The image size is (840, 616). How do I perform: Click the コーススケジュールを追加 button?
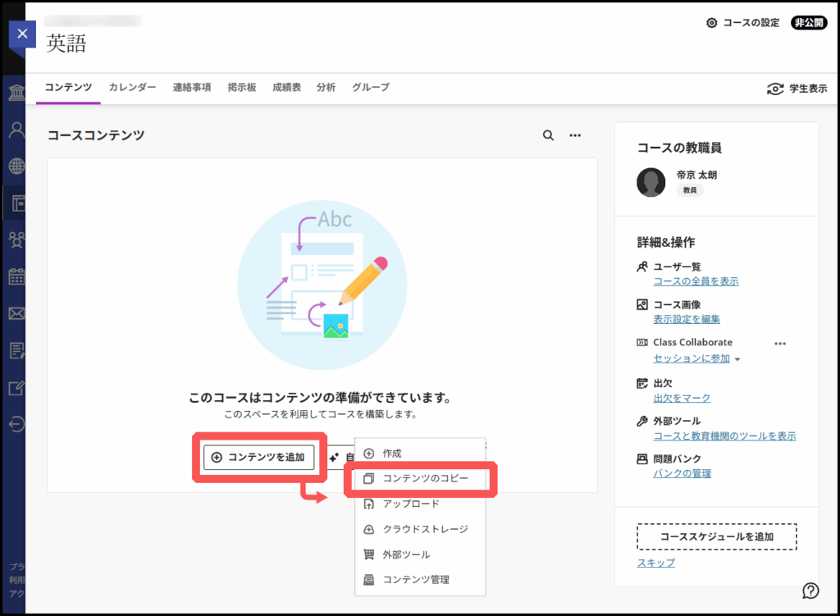717,537
